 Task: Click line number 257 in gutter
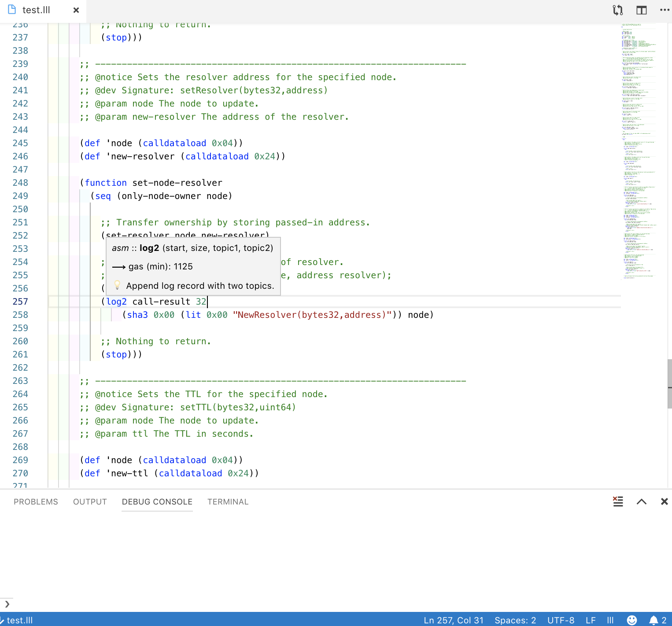click(x=20, y=302)
